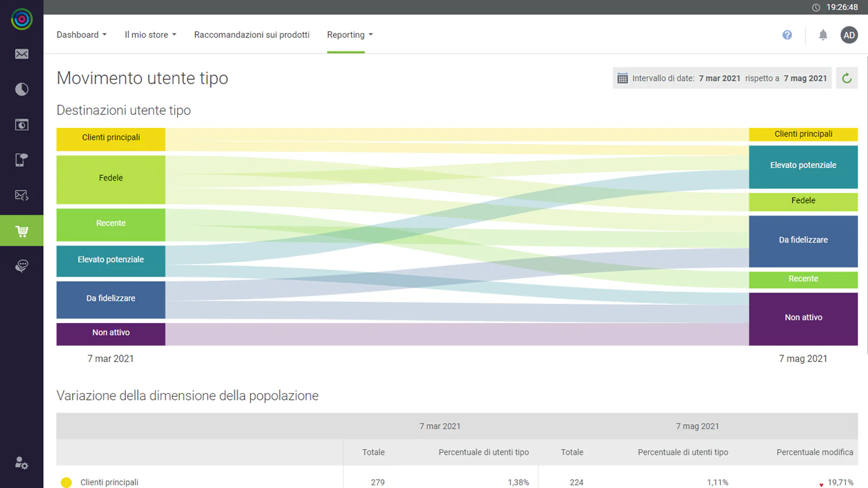Screen dimensions: 868x488
Task: Select the right Fedele segment block
Action: click(803, 202)
